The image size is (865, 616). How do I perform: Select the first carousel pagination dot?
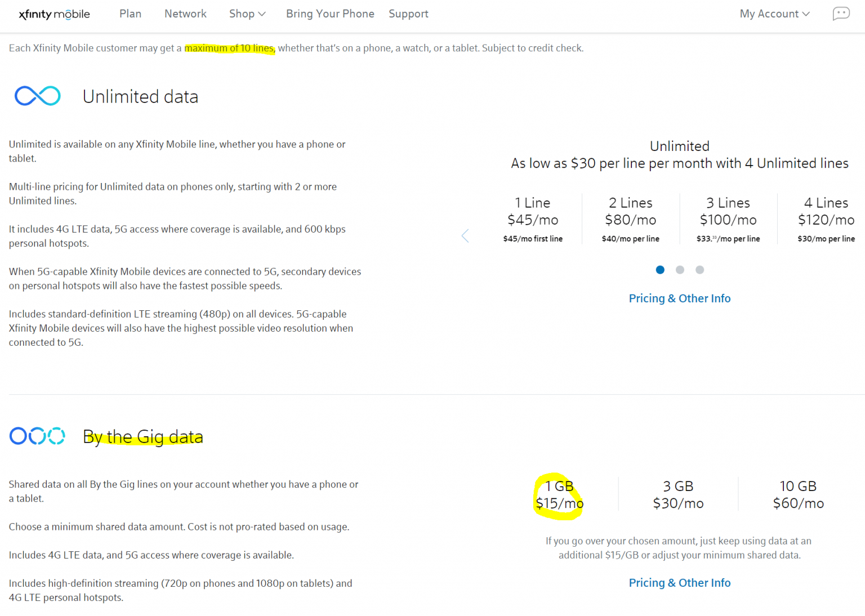[x=660, y=270]
